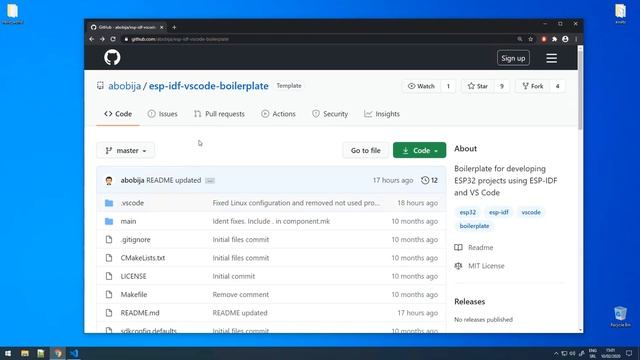Bookmark this page with the star icon
The height and width of the screenshot is (360, 640).
531,39
